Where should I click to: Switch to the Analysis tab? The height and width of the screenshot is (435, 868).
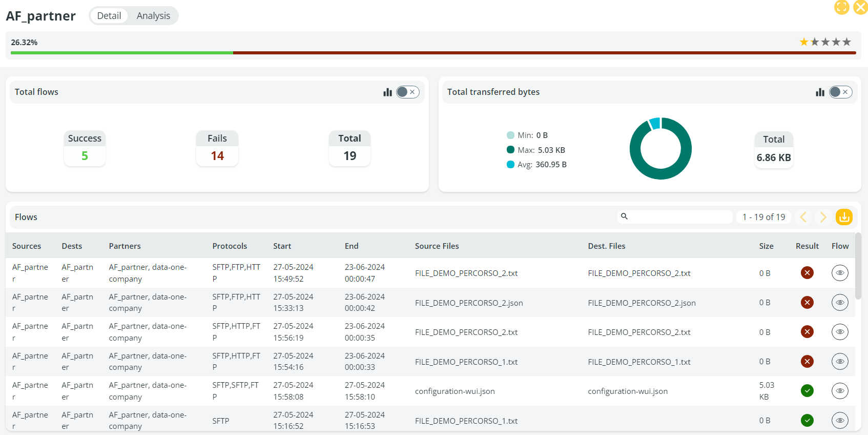[x=153, y=16]
